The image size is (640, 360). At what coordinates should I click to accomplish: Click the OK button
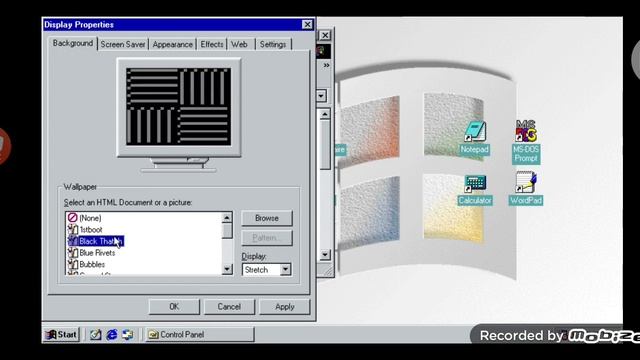coord(174,307)
